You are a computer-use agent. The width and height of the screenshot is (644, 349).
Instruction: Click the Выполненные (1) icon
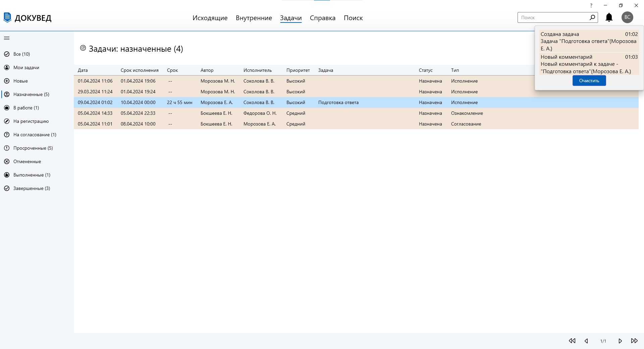point(7,175)
